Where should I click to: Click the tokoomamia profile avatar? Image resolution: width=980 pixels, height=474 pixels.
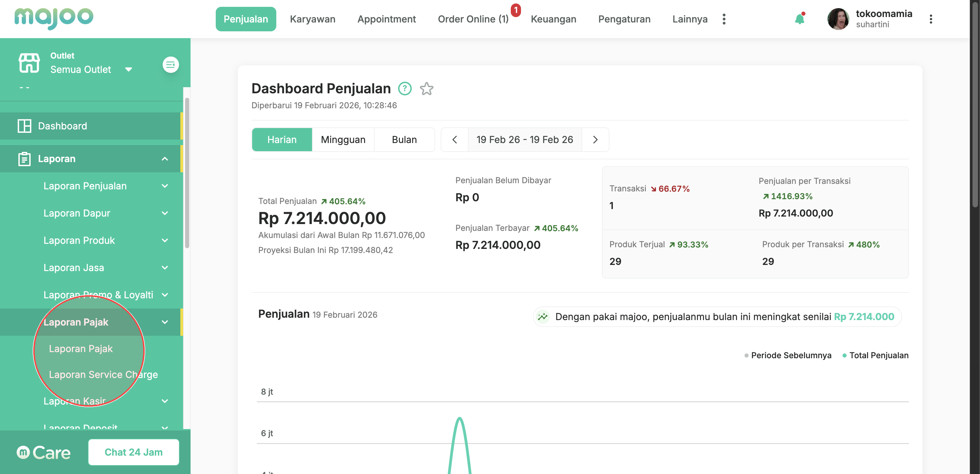point(838,19)
